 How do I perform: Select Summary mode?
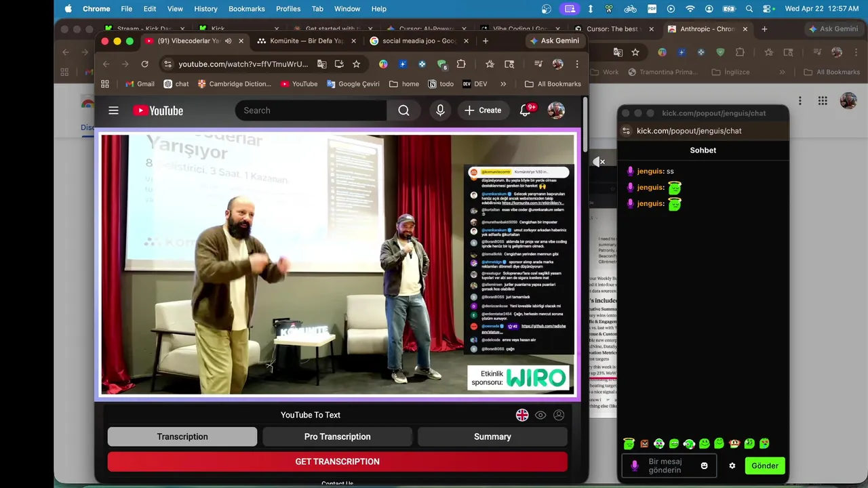492,436
